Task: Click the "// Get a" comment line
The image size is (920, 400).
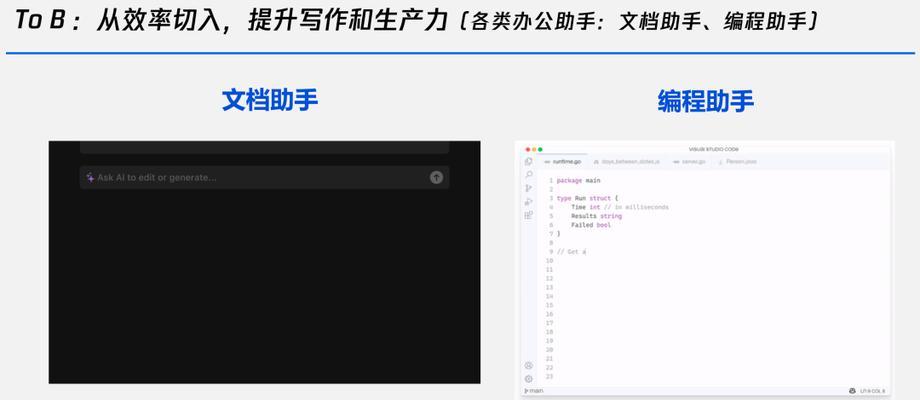Action: click(x=571, y=252)
